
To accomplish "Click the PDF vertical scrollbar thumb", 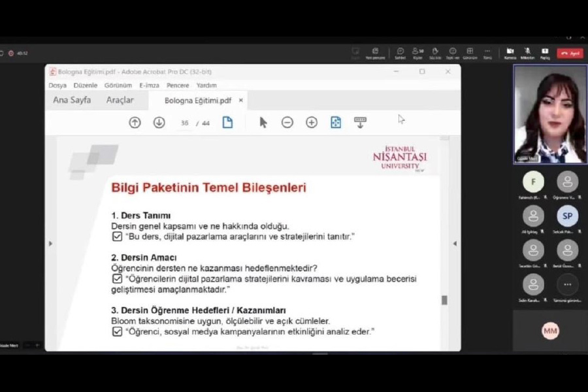I will point(444,300).
